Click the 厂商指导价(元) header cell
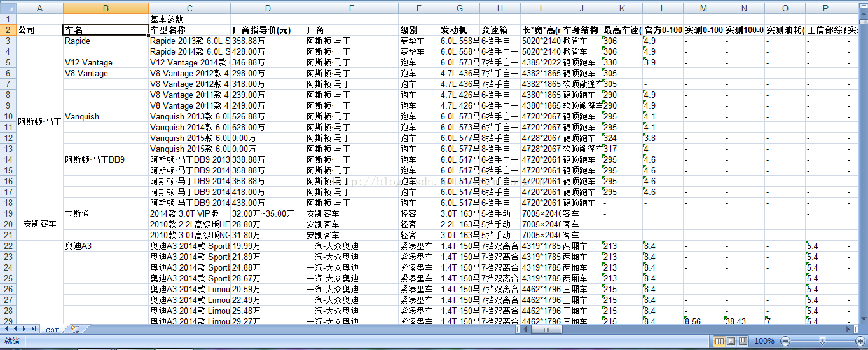868x350 pixels. [x=268, y=30]
